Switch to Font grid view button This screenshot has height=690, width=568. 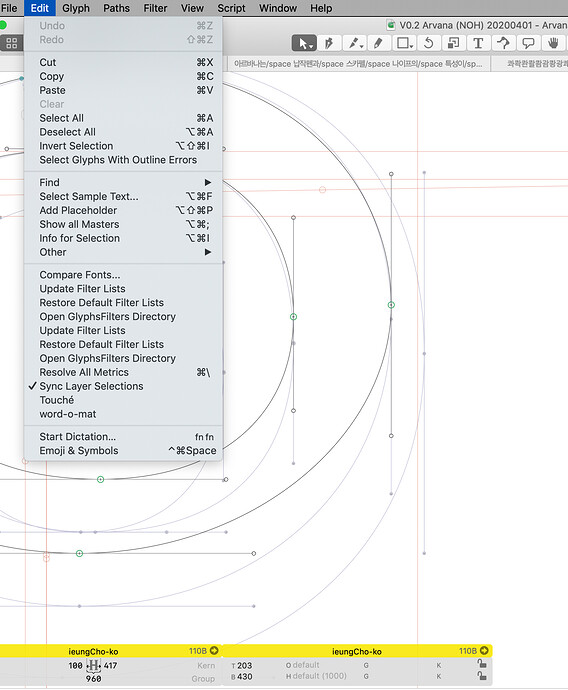12,43
